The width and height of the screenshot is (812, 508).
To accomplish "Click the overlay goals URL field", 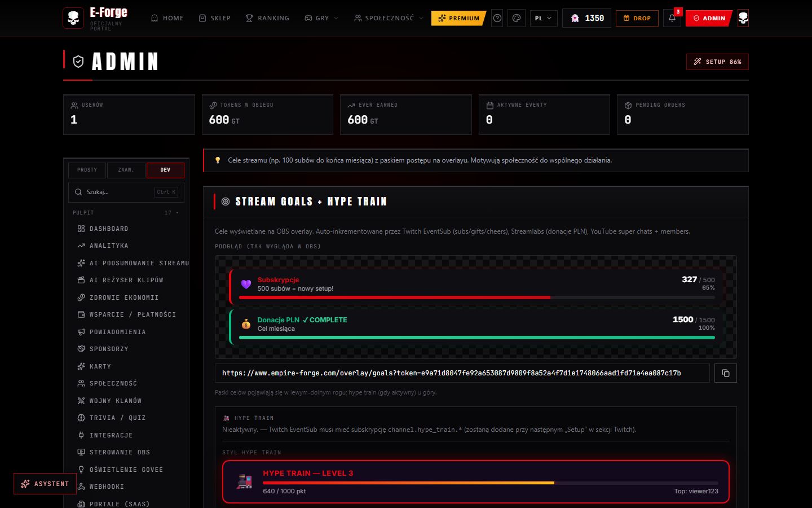I will [x=462, y=373].
